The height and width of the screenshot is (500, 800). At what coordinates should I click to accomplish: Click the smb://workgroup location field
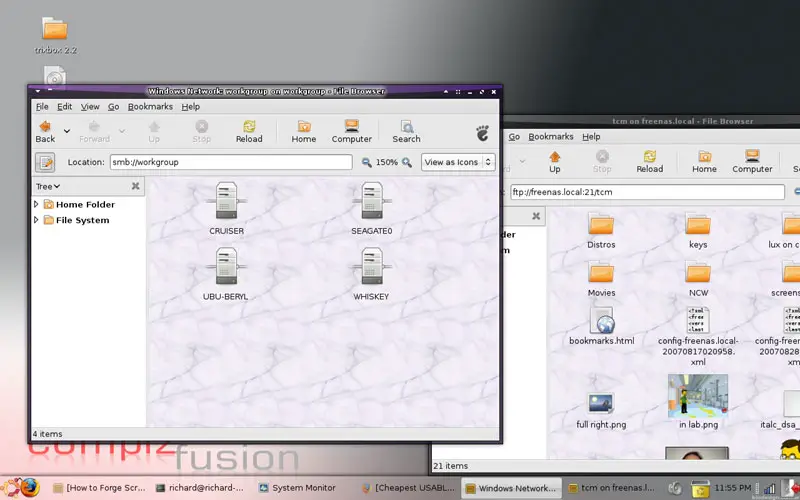pyautogui.click(x=231, y=162)
